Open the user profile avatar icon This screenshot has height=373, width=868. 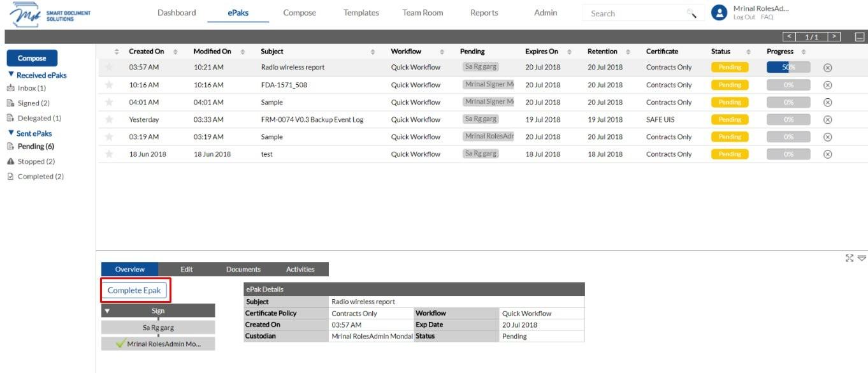click(x=720, y=12)
